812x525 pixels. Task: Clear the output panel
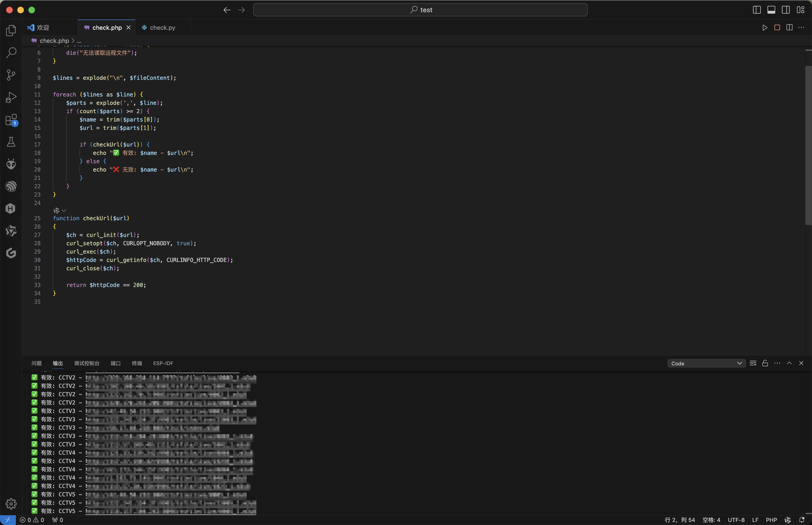(x=753, y=363)
